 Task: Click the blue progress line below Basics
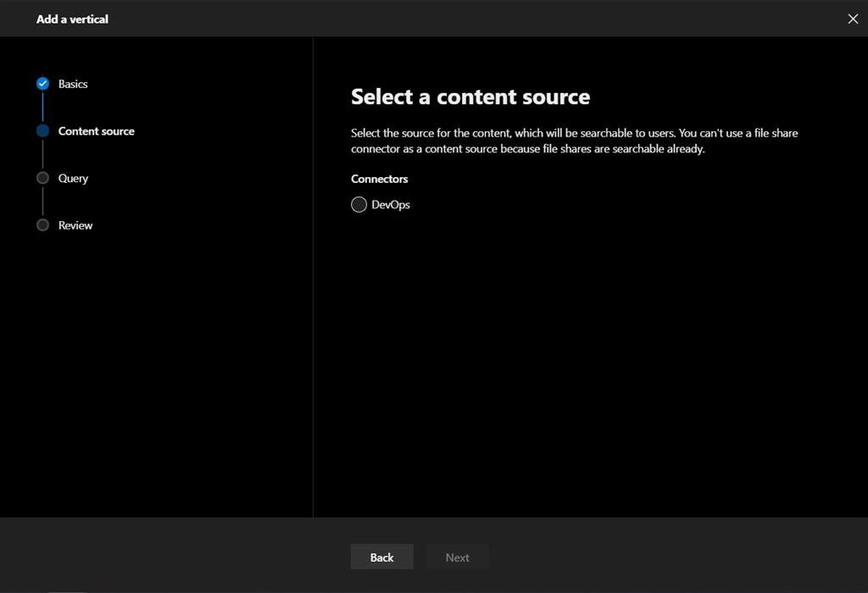click(x=42, y=107)
